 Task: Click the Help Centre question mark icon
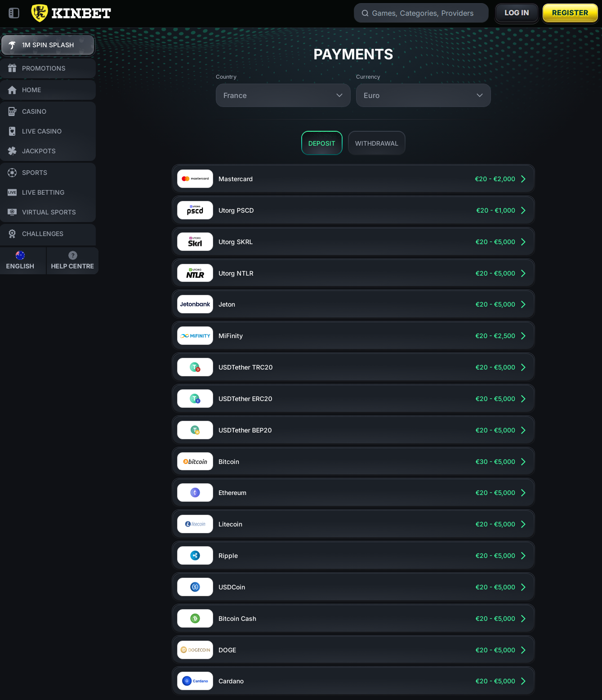[x=73, y=255]
